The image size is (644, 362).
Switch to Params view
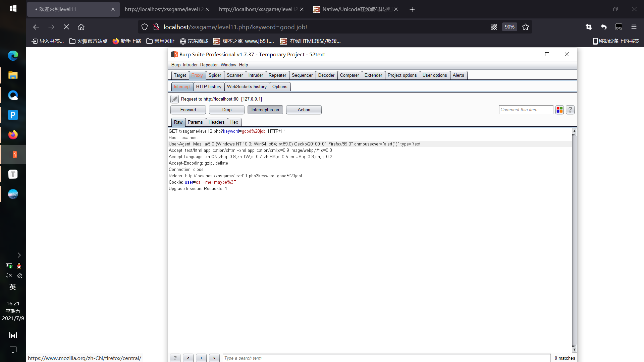click(x=195, y=122)
